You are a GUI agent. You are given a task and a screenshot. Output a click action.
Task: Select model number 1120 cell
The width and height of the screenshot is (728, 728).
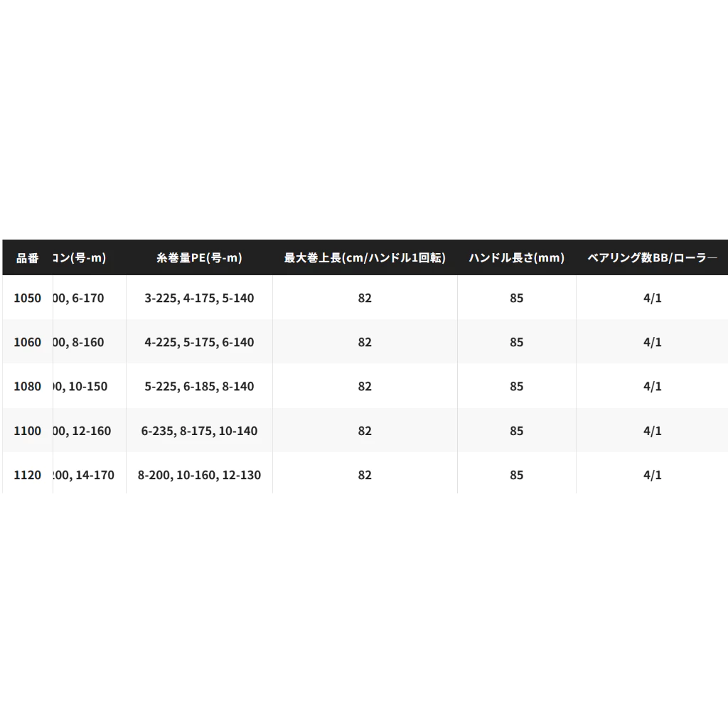pyautogui.click(x=27, y=475)
